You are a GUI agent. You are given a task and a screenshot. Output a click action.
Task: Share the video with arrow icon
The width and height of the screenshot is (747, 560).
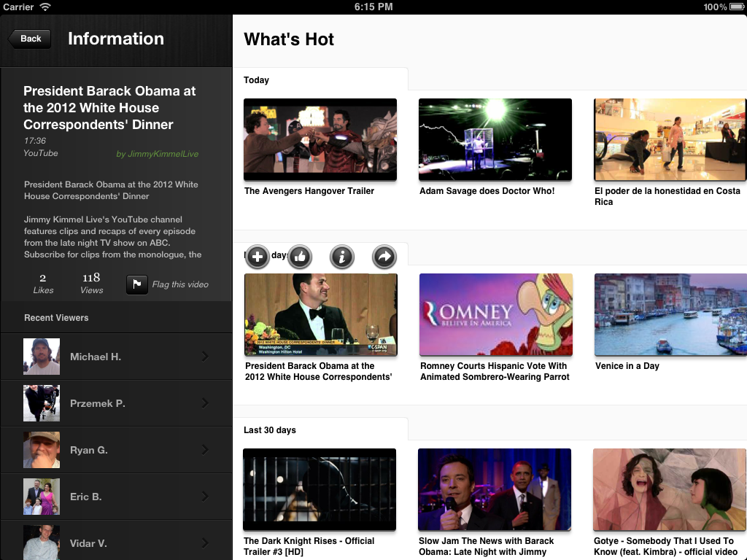coord(384,257)
